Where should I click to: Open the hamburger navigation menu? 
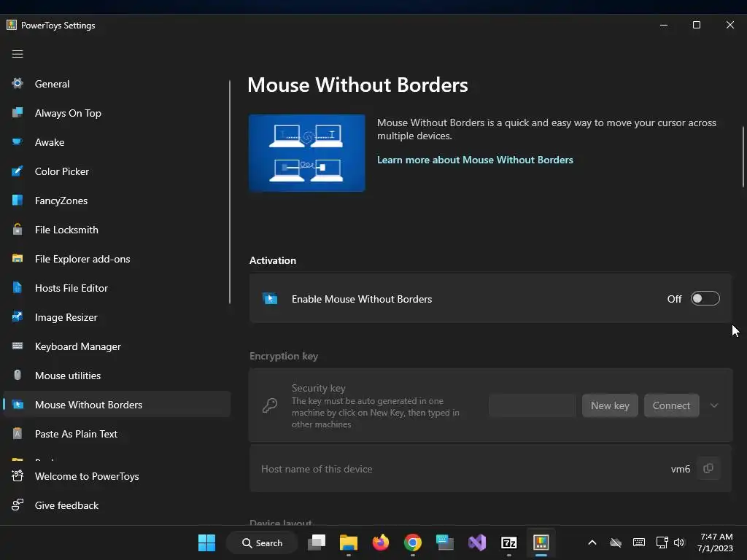[x=18, y=54]
